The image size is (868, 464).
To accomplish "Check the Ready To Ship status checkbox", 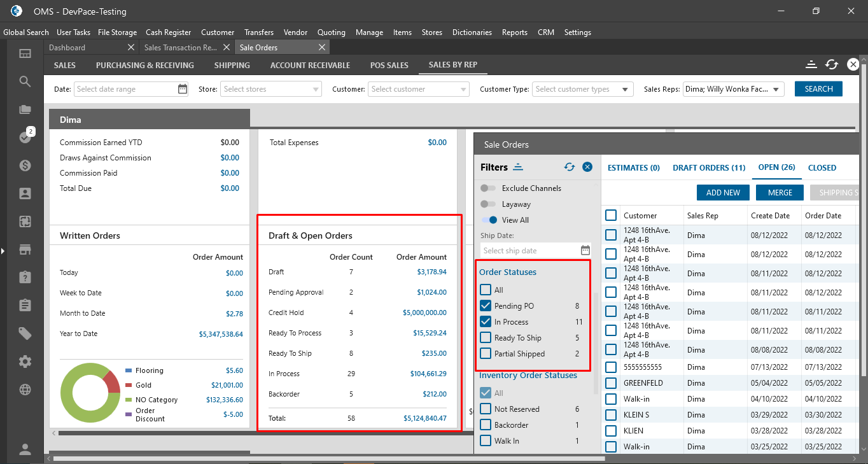I will (x=486, y=338).
